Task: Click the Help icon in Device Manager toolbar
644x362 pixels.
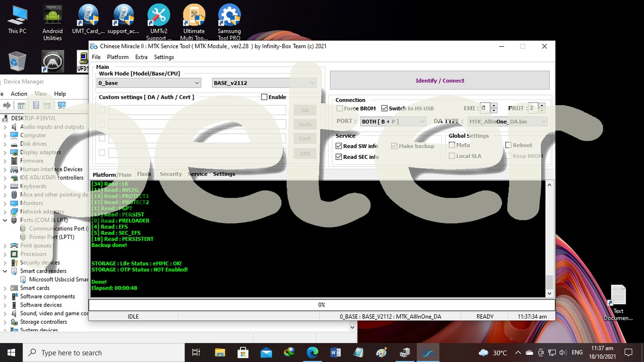Action: tap(36, 105)
